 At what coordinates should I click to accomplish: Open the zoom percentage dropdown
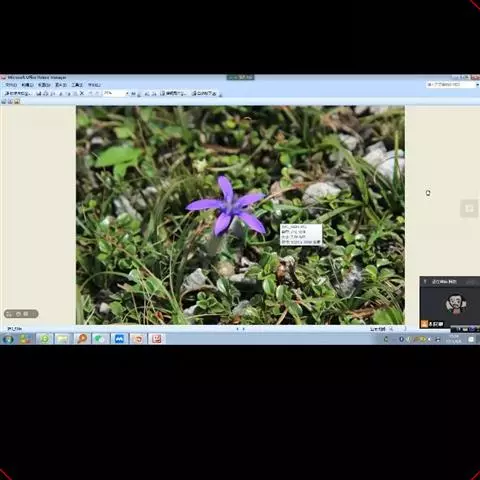[x=127, y=94]
